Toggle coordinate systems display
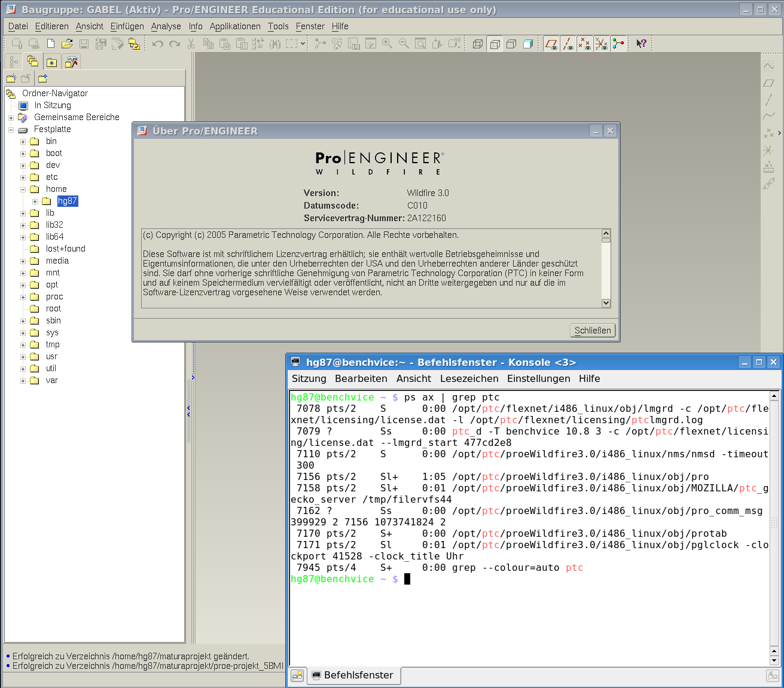 (x=602, y=44)
